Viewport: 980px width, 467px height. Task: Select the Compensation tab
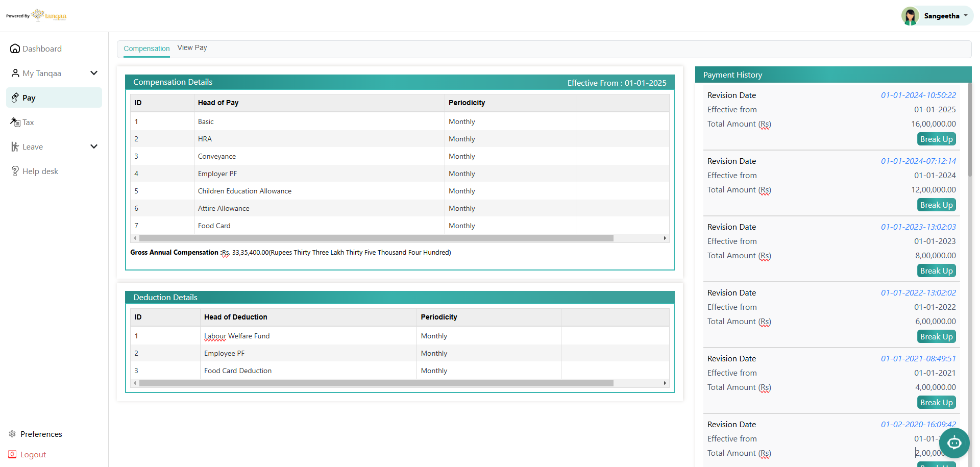coord(146,48)
